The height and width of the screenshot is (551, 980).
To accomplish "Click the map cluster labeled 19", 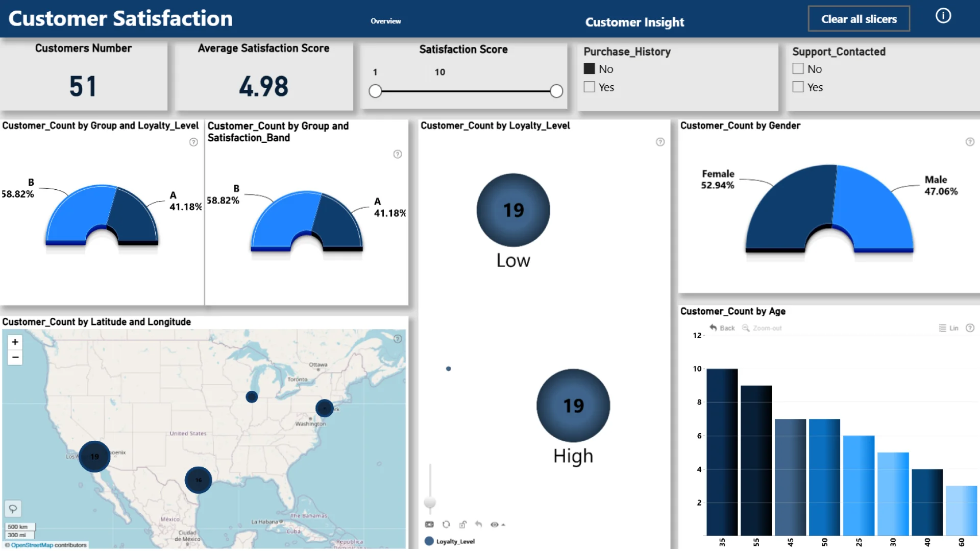I will point(94,456).
